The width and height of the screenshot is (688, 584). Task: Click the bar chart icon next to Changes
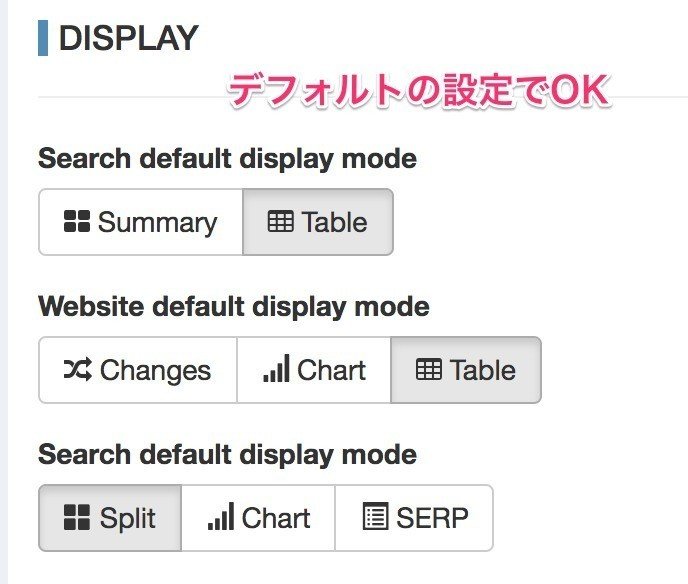coord(276,370)
